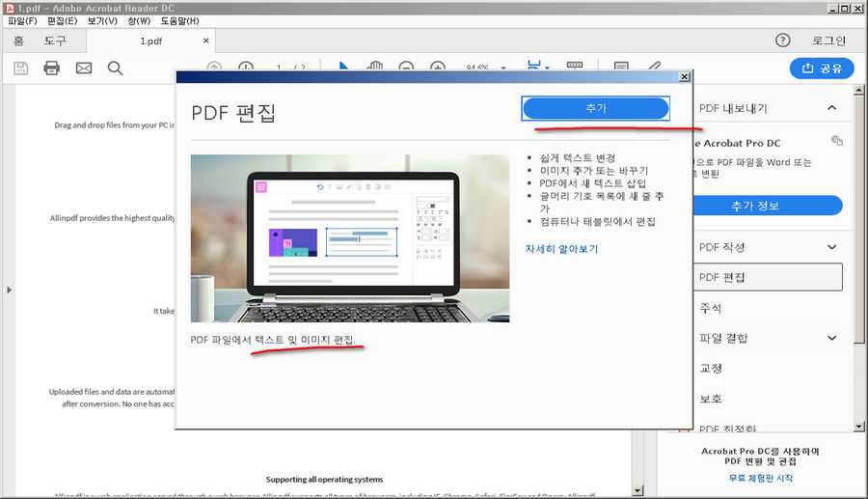Click the blue 추가 button in dialog
The width and height of the screenshot is (868, 499).
click(x=596, y=108)
